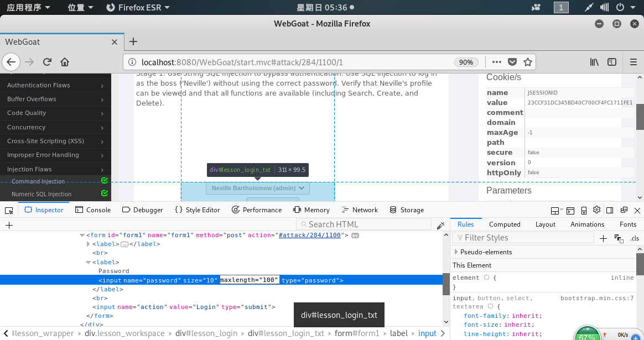Reload the WebGoat page
The height and width of the screenshot is (340, 644).
(x=47, y=62)
